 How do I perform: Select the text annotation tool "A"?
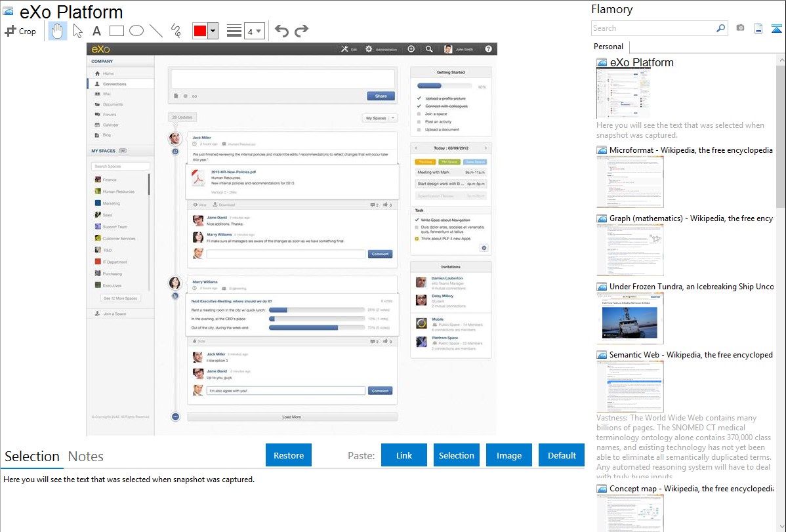(x=96, y=31)
